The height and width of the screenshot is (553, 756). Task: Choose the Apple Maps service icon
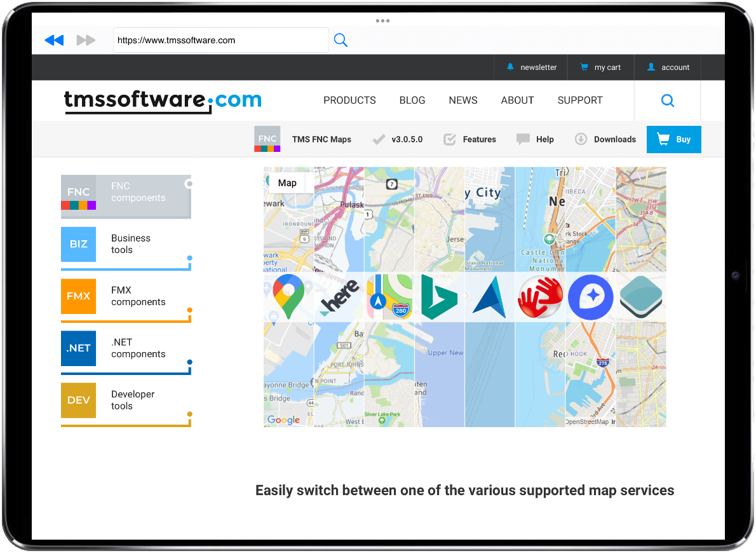[x=388, y=297]
